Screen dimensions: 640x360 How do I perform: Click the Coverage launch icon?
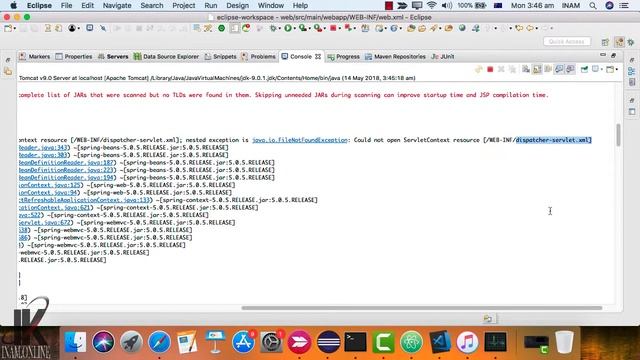[302, 28]
